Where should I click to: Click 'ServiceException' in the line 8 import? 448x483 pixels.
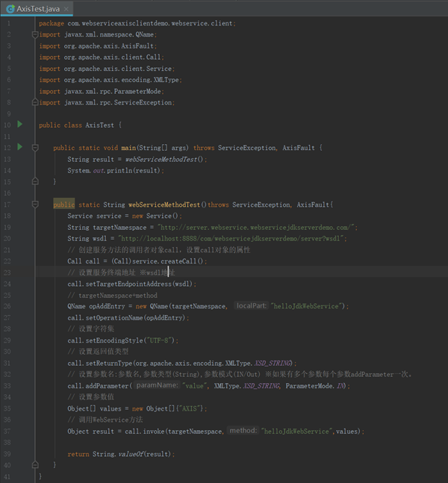[143, 102]
